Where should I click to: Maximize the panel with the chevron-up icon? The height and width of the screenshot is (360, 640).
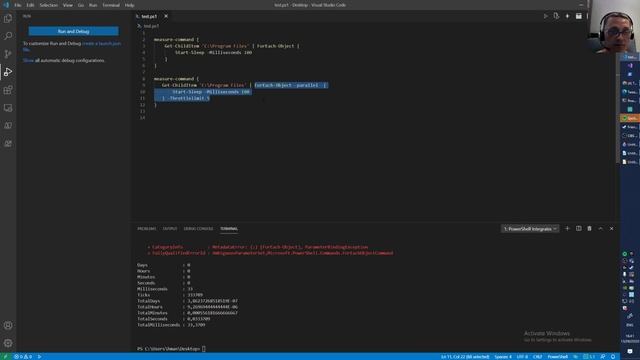600,229
